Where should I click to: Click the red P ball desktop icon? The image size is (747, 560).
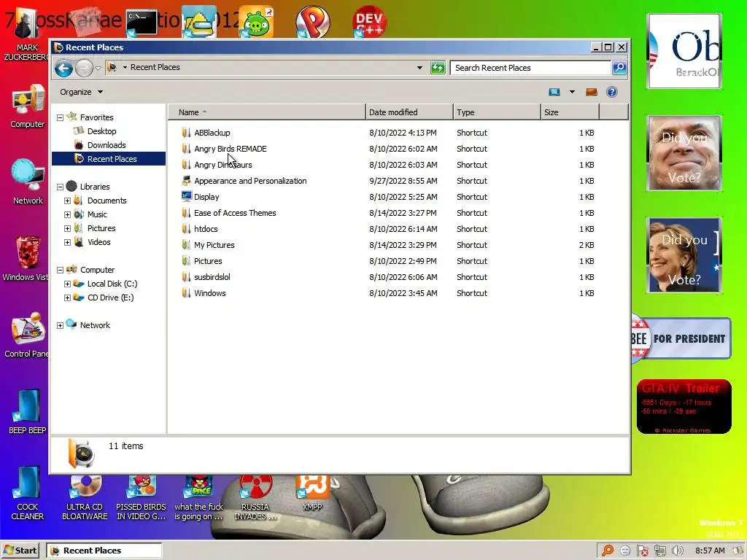click(x=312, y=22)
